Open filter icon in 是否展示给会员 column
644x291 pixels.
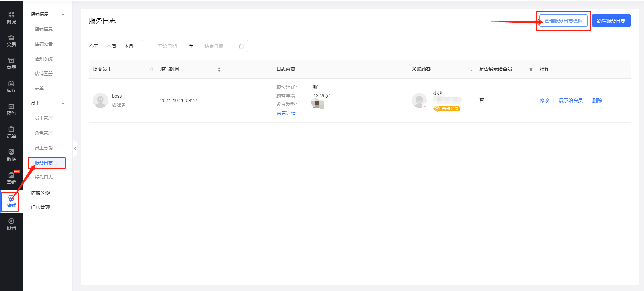click(531, 69)
